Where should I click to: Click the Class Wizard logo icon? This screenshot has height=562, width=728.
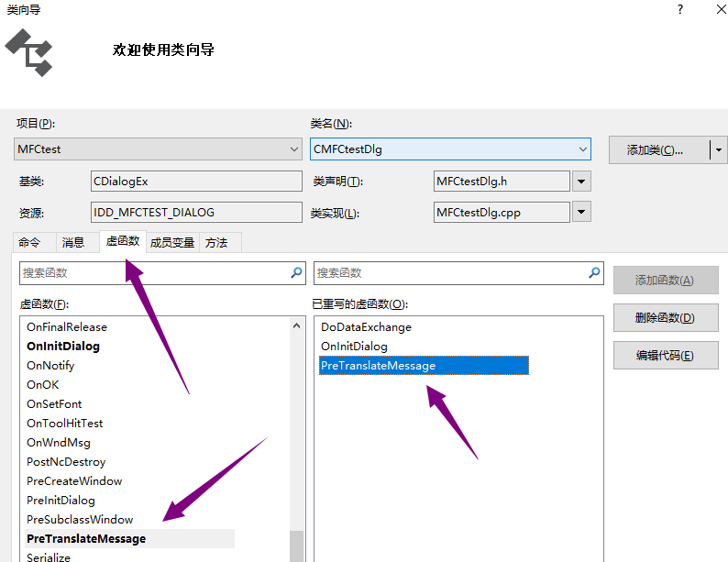pos(28,52)
